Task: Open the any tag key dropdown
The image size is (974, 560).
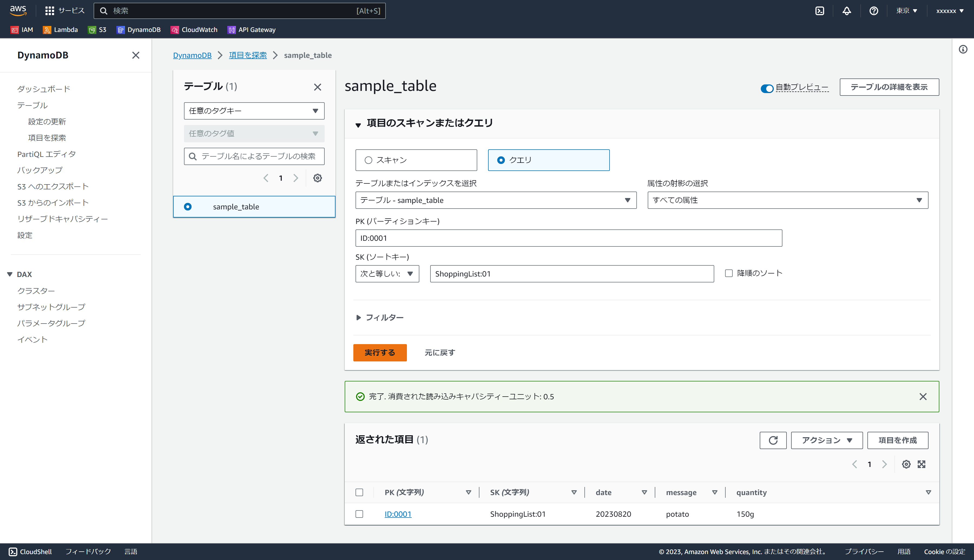Action: pyautogui.click(x=254, y=111)
